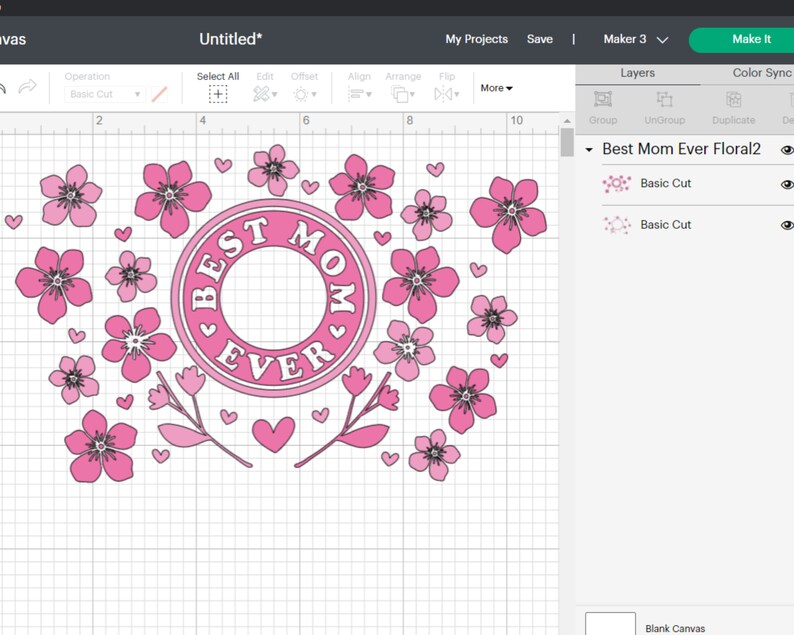Expand the More toolbar menu
The height and width of the screenshot is (635, 794).
pos(496,88)
